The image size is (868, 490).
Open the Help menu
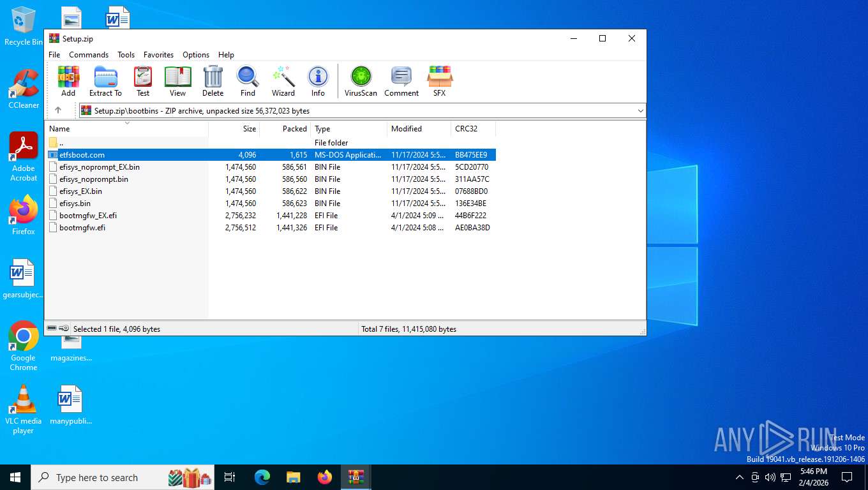point(226,55)
